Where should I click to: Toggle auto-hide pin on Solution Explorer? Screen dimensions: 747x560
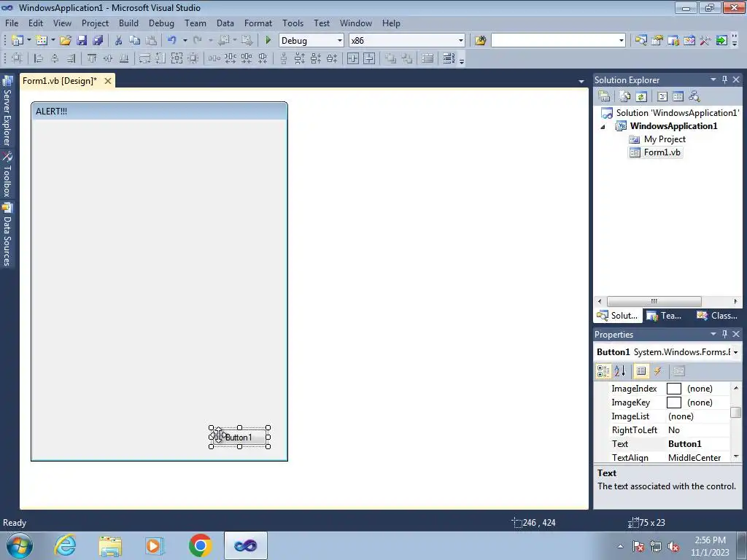724,79
